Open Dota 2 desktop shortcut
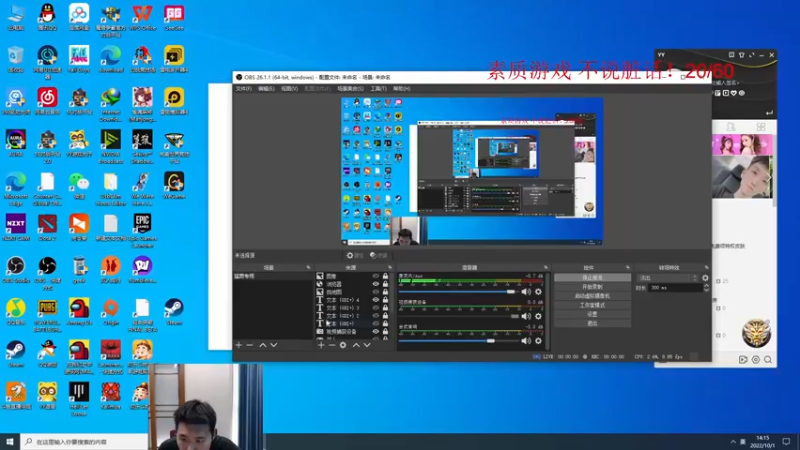The height and width of the screenshot is (450, 800). click(x=47, y=228)
